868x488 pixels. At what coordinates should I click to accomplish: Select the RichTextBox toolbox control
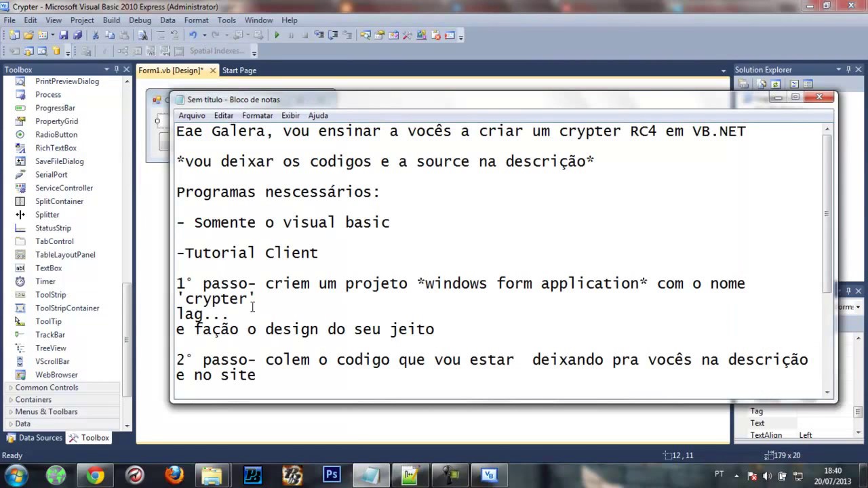(56, 148)
